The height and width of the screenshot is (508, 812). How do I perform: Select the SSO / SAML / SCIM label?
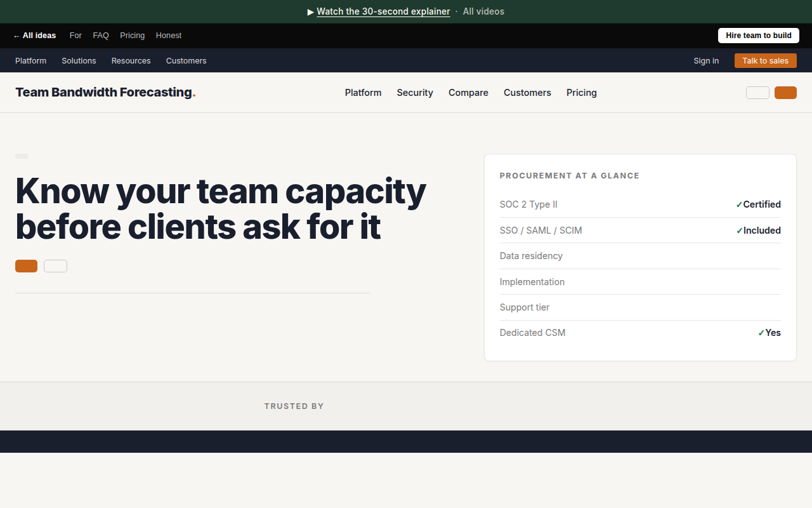(540, 231)
